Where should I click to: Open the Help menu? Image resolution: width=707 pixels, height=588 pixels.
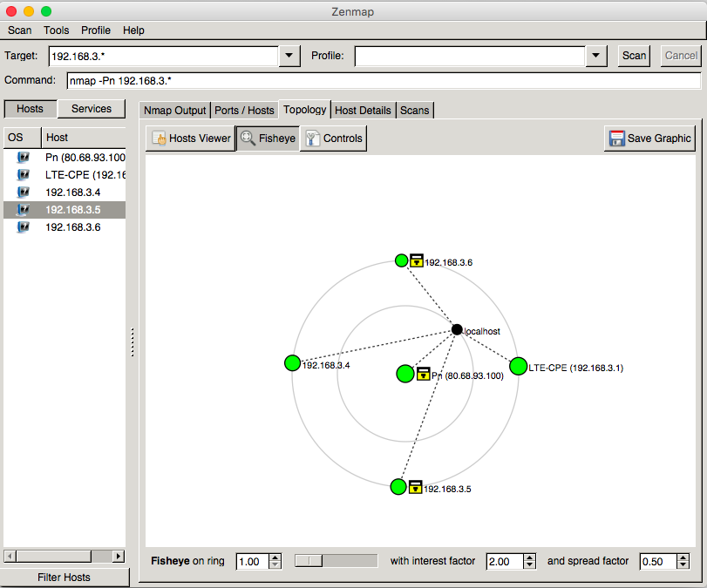[x=133, y=30]
